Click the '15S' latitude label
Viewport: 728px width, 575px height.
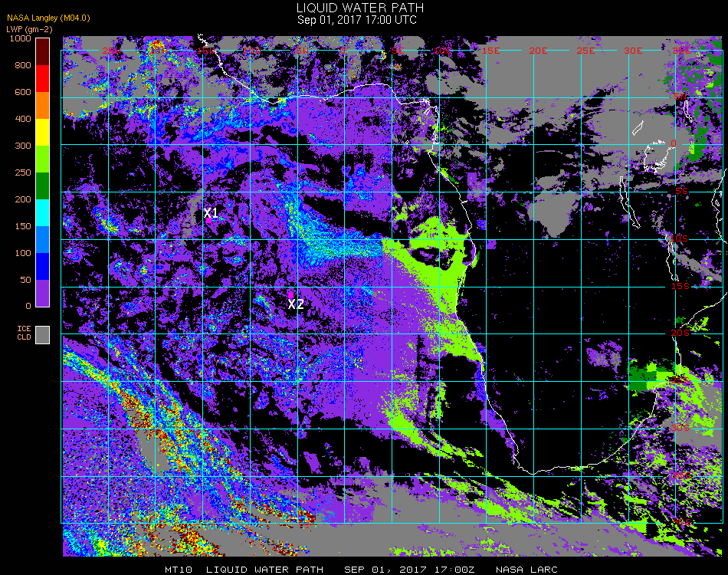tap(680, 286)
